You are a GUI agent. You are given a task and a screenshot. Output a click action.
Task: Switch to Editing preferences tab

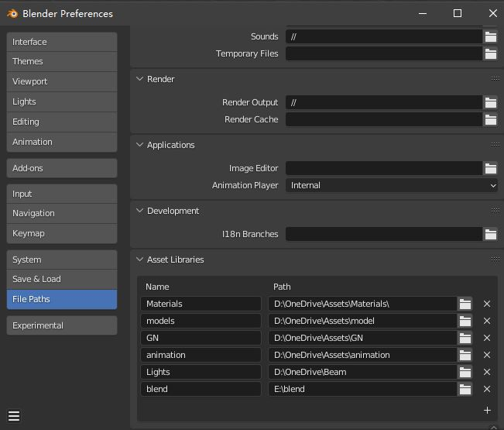pos(62,122)
